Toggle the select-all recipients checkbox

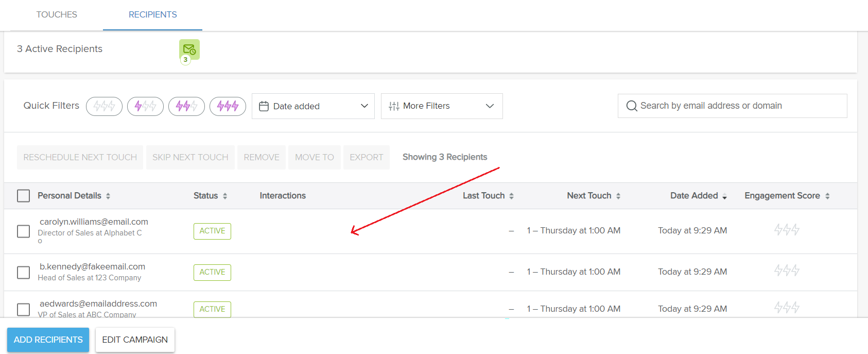[x=23, y=196]
